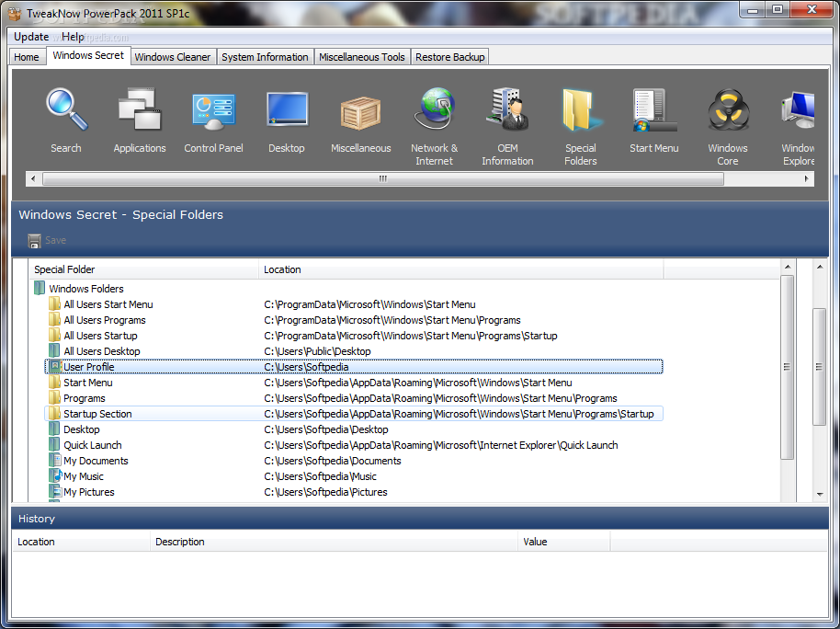
Task: Click the C:\Users\Softpedia location cell
Action: (306, 367)
